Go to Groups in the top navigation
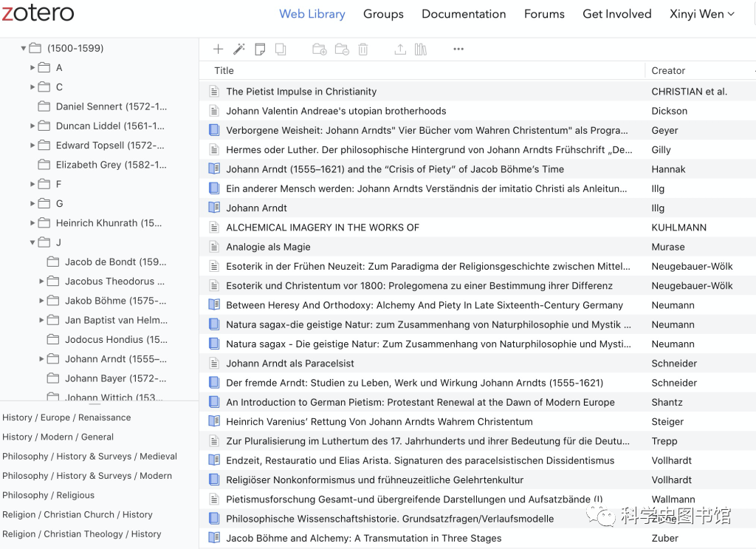This screenshot has height=549, width=756. pyautogui.click(x=383, y=14)
